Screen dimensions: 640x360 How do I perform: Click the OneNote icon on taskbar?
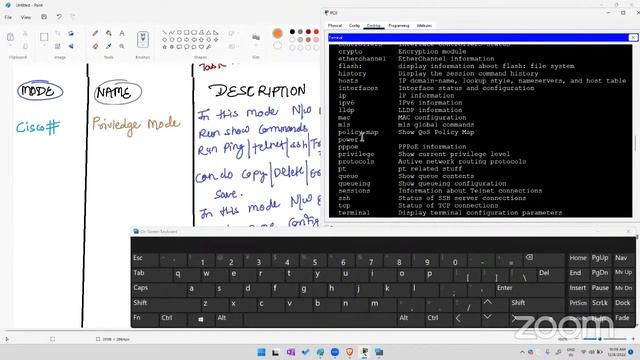(x=291, y=352)
